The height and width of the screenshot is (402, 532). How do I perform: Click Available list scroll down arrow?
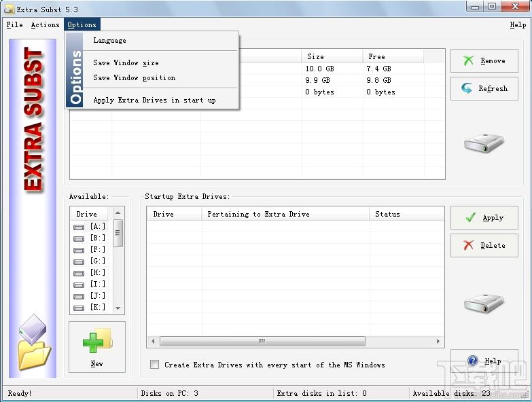click(x=118, y=308)
